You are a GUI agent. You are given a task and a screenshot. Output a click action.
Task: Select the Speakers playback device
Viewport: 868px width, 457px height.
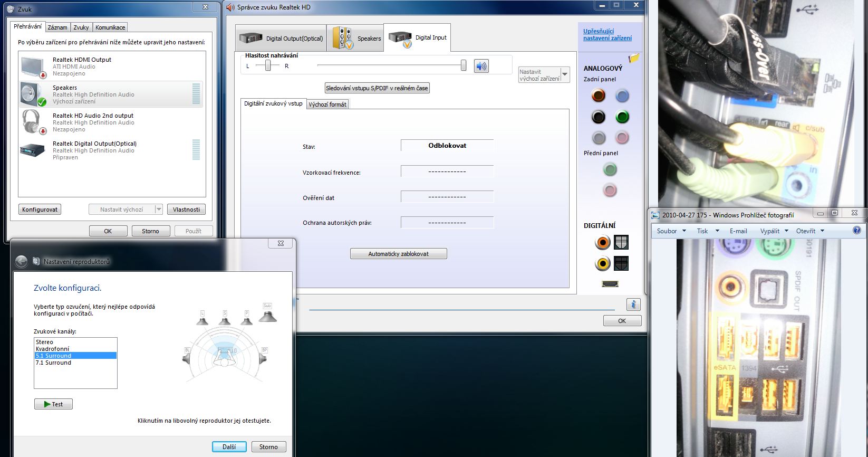(x=111, y=94)
